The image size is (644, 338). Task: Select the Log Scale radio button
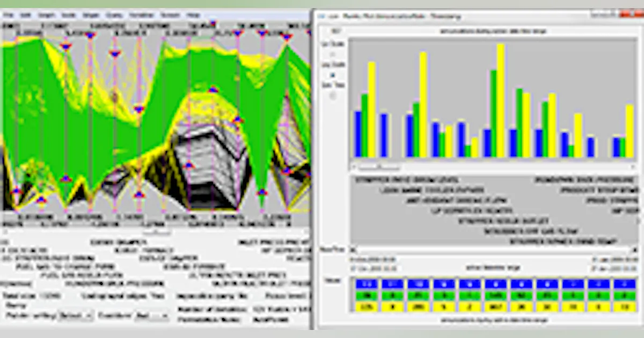click(332, 75)
